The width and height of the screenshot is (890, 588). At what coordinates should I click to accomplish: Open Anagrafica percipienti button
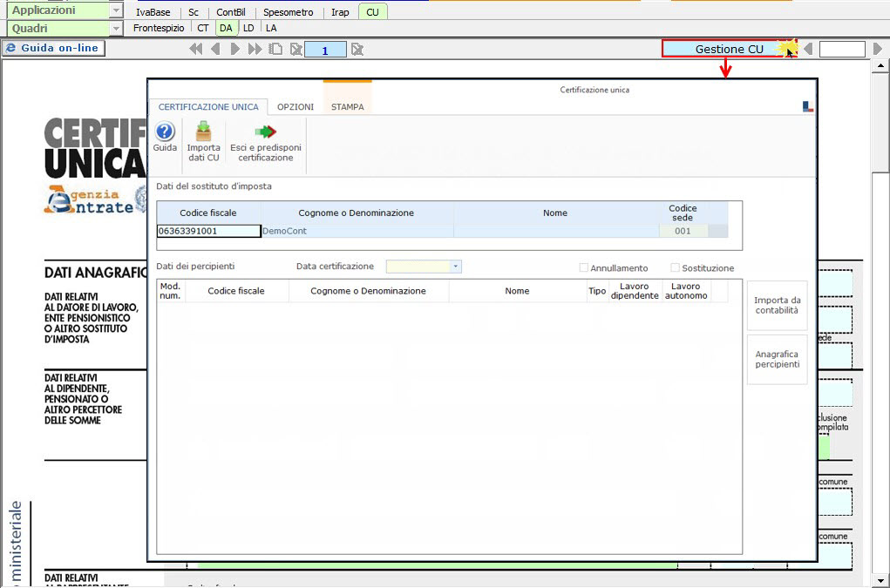777,359
